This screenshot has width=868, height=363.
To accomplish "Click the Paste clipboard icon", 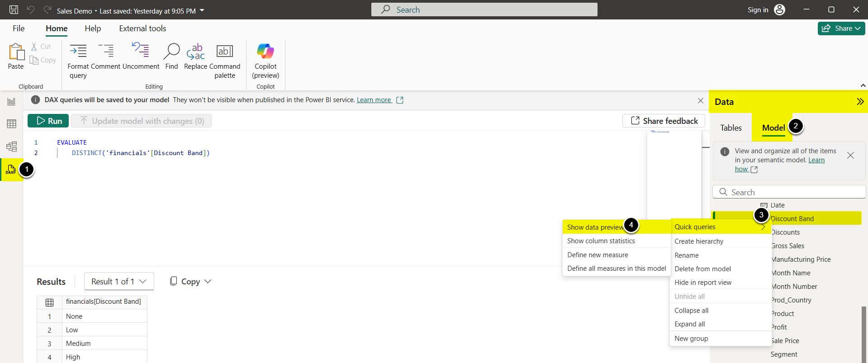I will tap(16, 52).
